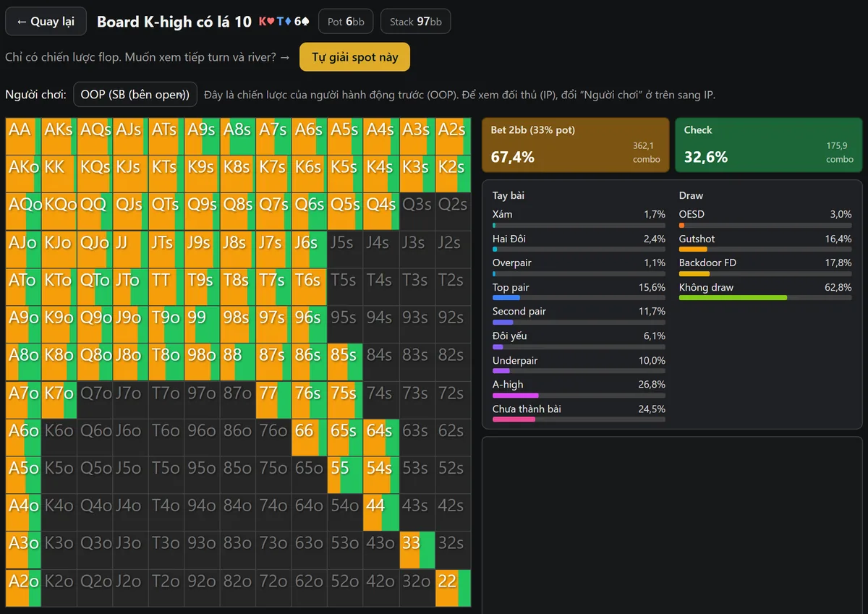868x614 pixels.
Task: Click the A2o hand cell
Action: pos(23,588)
